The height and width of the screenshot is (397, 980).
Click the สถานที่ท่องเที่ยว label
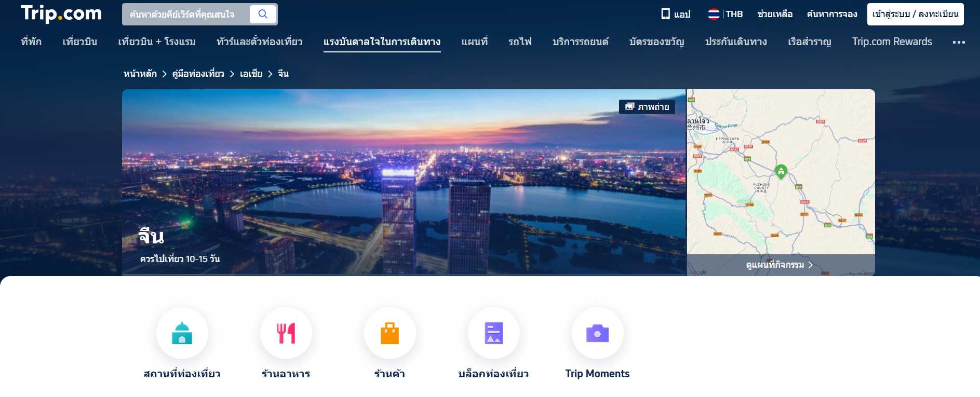point(182,374)
